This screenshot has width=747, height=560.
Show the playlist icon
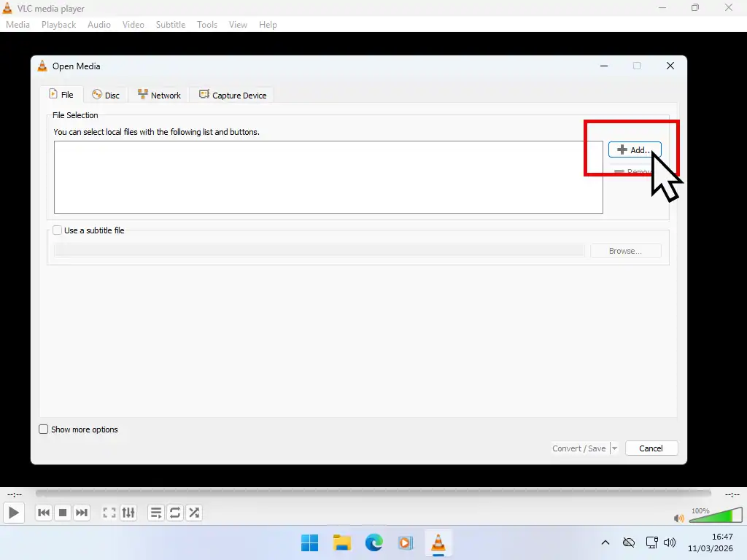155,513
